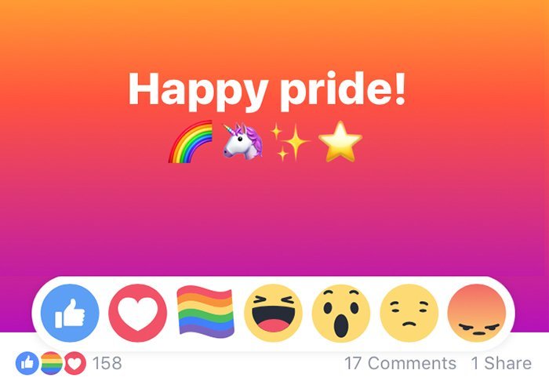Screen dimensions: 549x392
Task: Open the 158 reactions list
Action: point(107,363)
